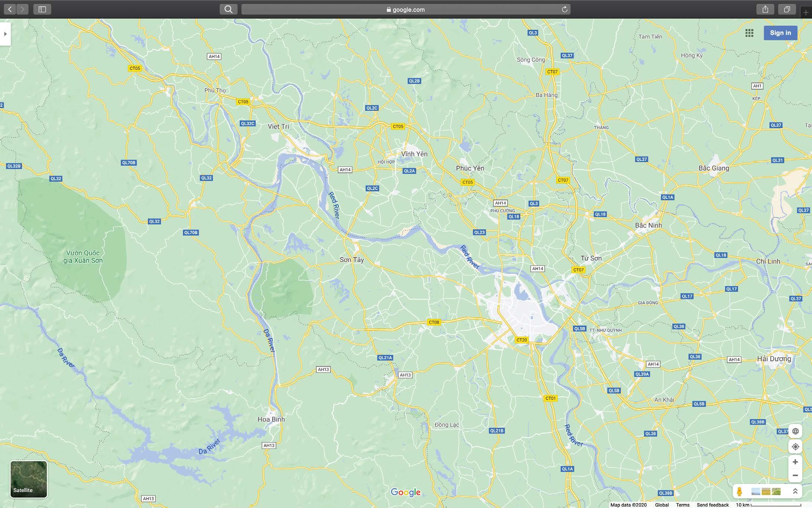Zoom out using the minus button
Screen dimensions: 812x508
(795, 475)
